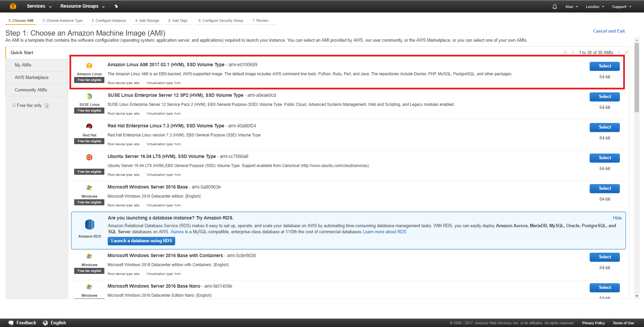Click the English language label
644x327 pixels.
pyautogui.click(x=58, y=323)
